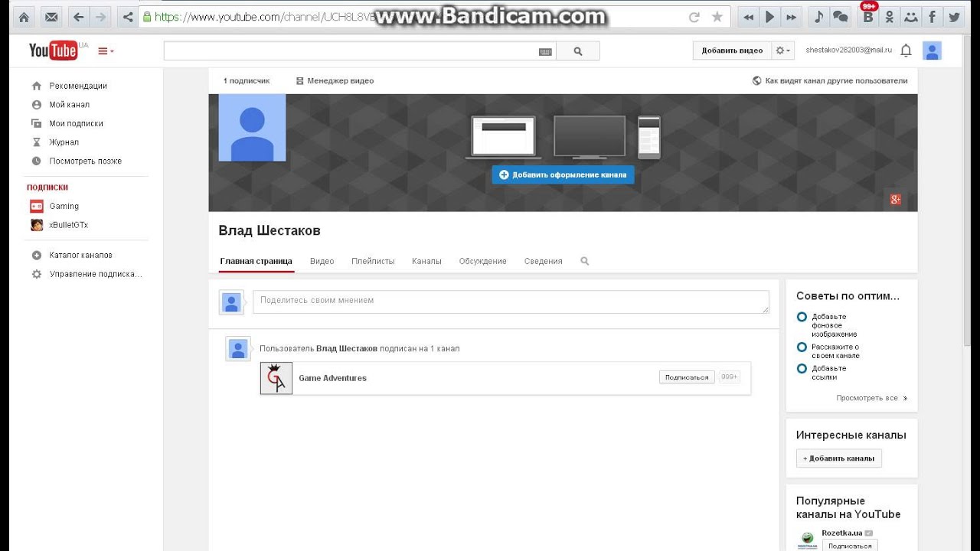Open the browser mail envelope icon
Viewport: 980px width, 551px height.
(x=51, y=17)
